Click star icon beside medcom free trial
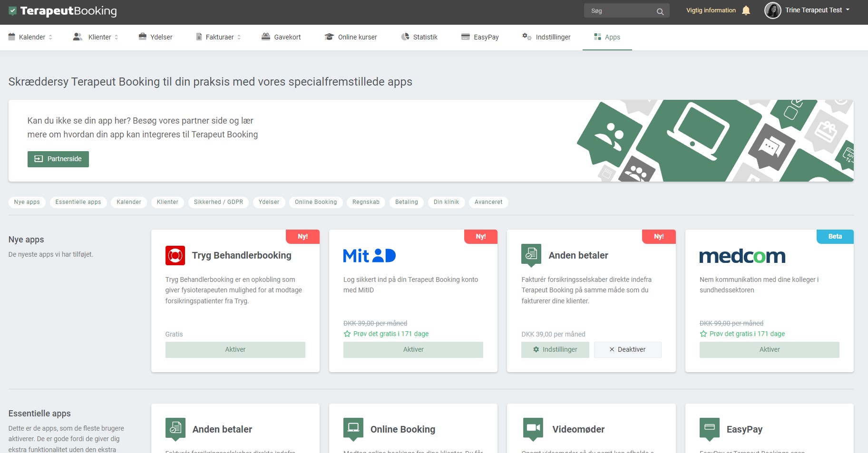The image size is (868, 453). point(703,334)
